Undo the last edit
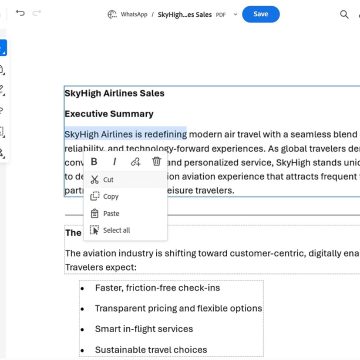Viewport: 360px width, 360px height. tap(20, 13)
